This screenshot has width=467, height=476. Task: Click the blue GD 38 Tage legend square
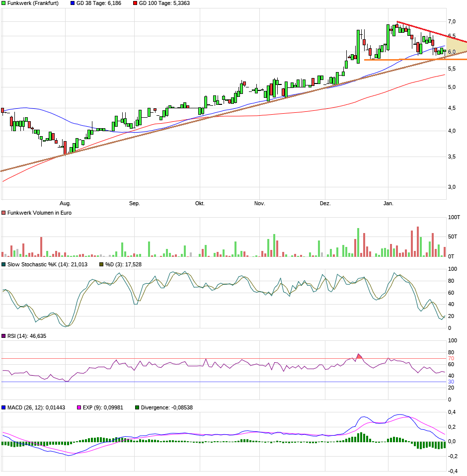pos(73,3)
